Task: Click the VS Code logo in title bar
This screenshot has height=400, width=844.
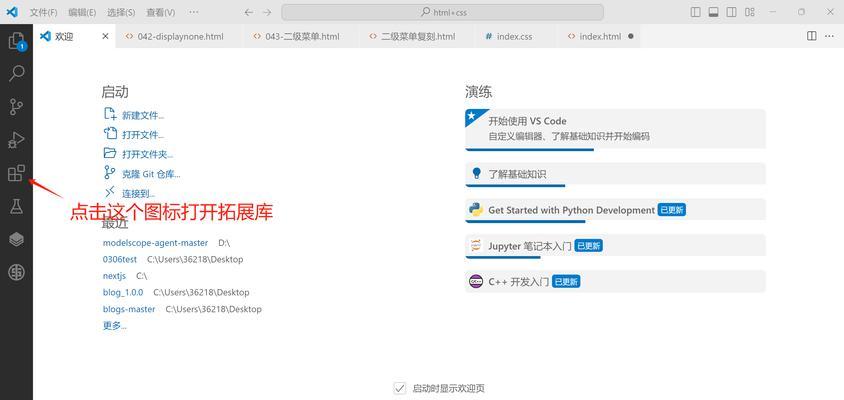Action: click(x=12, y=12)
